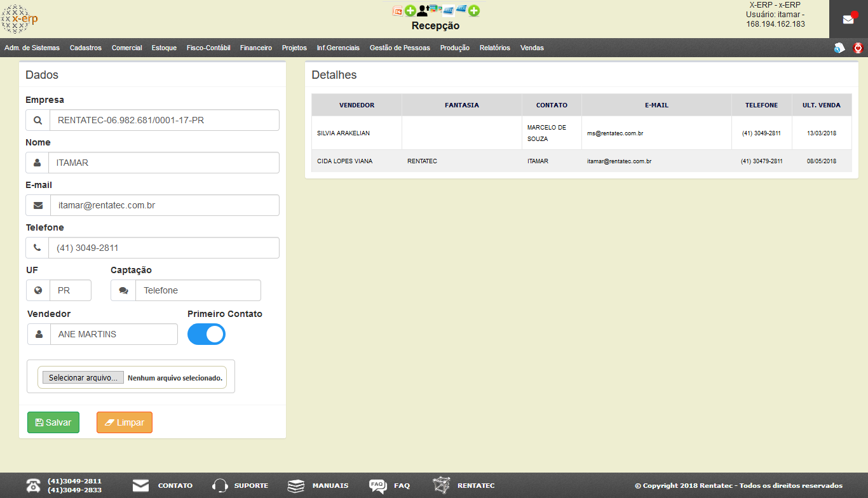Open the Estoque menu

coord(164,48)
